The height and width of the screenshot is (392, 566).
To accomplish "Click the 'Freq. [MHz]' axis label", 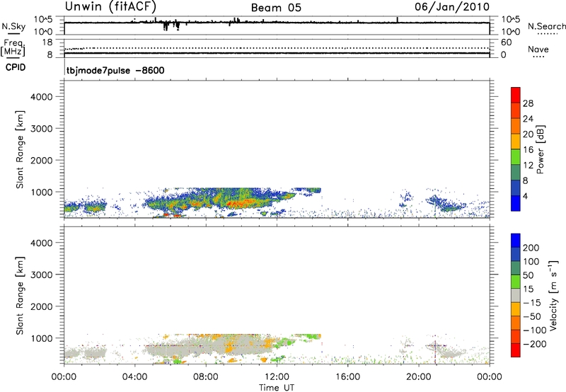I will (x=13, y=47).
